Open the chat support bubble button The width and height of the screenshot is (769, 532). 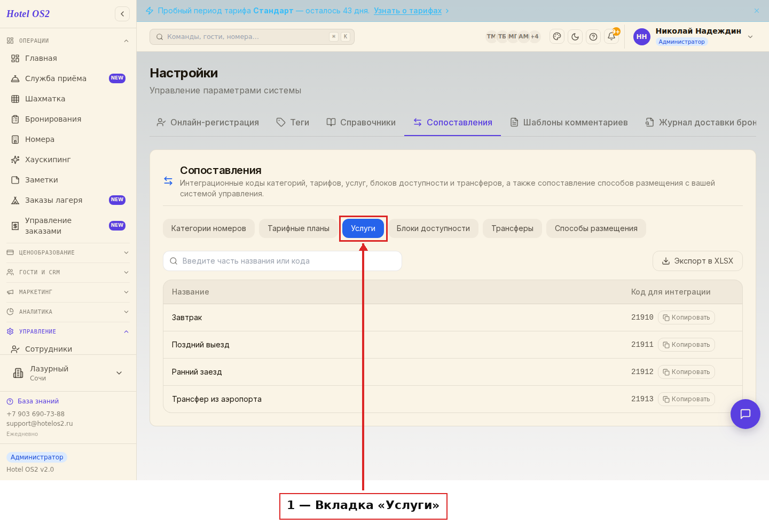tap(746, 414)
